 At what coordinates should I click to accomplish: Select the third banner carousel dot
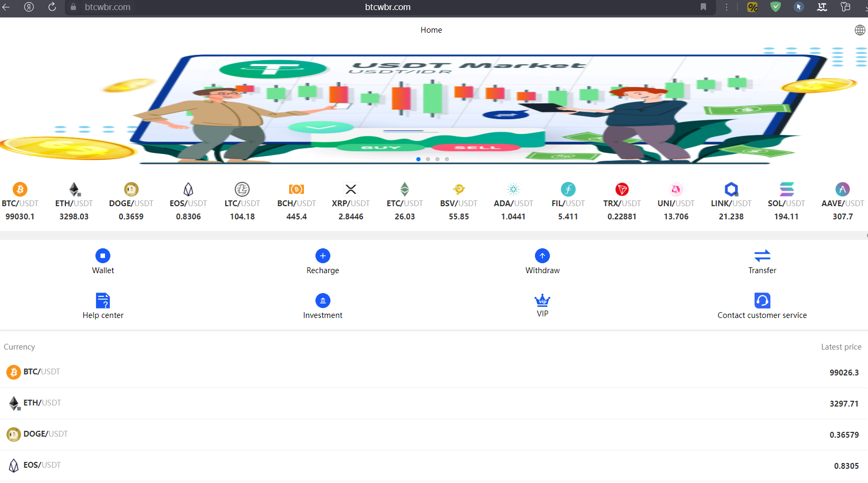click(x=437, y=159)
